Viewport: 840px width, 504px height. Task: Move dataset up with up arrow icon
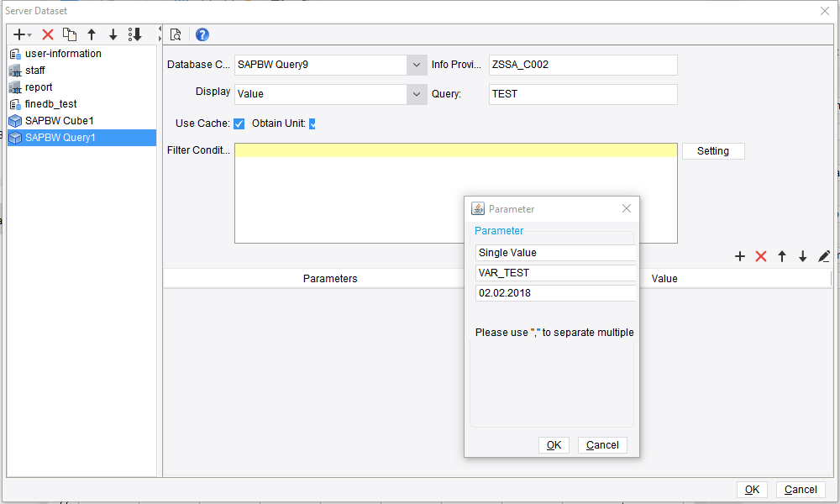(x=92, y=34)
